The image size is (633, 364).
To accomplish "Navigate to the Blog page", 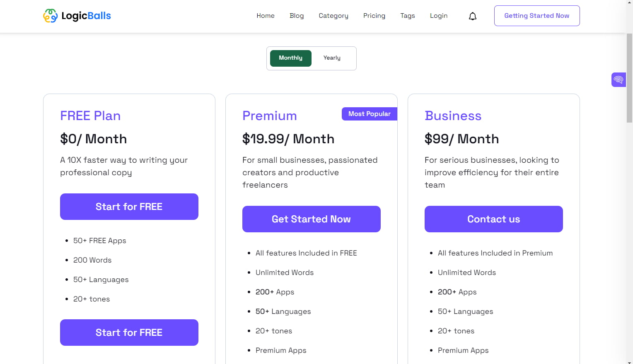I will 297,15.
